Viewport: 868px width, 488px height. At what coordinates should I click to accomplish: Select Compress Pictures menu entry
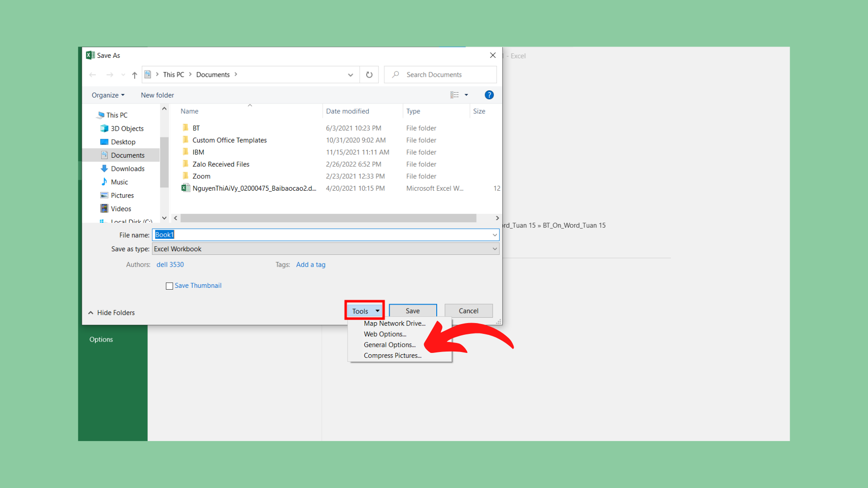click(x=392, y=356)
